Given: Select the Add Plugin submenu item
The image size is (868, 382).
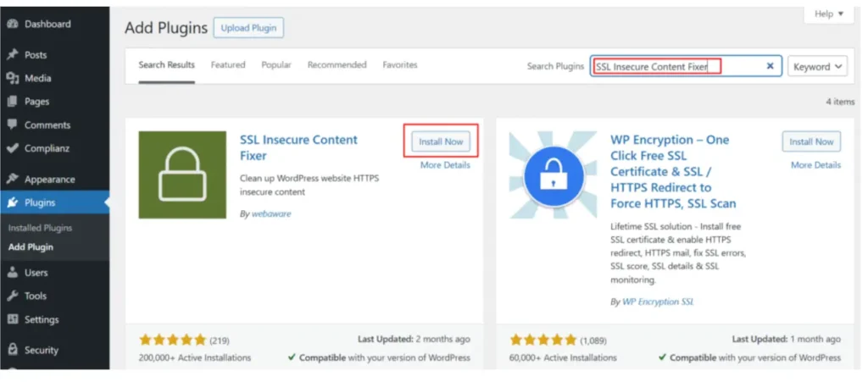Looking at the screenshot, I should tap(31, 247).
